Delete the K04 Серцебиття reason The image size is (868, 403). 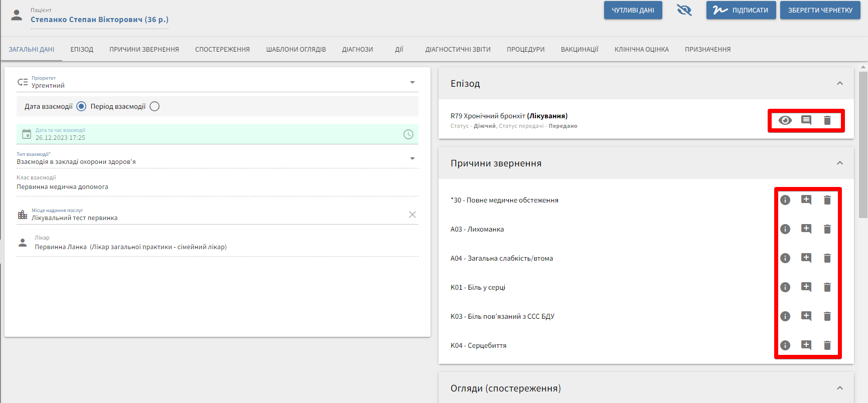point(827,345)
